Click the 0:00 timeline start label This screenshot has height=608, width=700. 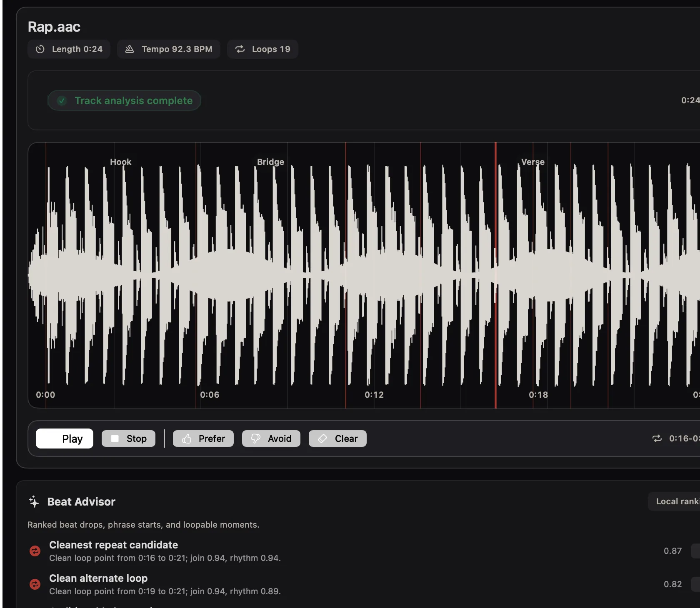tap(45, 395)
